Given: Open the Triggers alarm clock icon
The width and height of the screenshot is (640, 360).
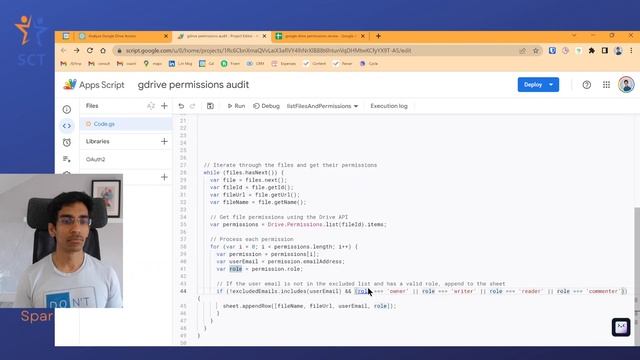Looking at the screenshot, I should [x=67, y=142].
